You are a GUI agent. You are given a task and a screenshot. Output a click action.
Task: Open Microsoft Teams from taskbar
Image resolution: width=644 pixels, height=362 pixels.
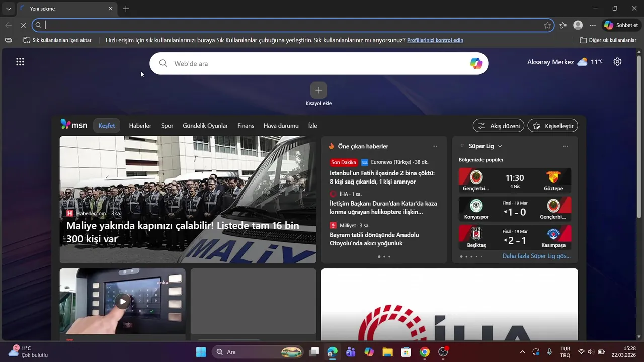pos(351,352)
